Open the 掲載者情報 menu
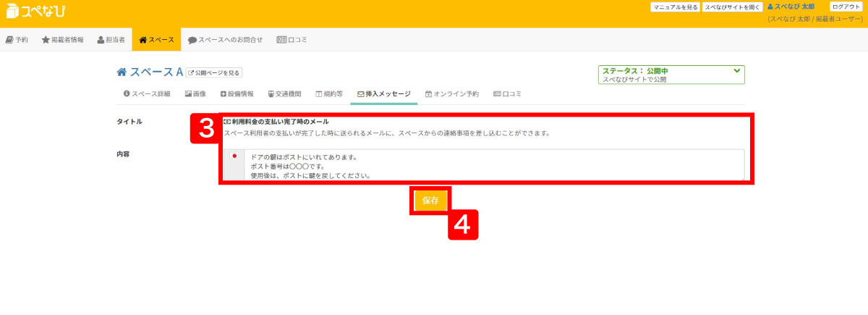The image size is (868, 315). pyautogui.click(x=62, y=40)
